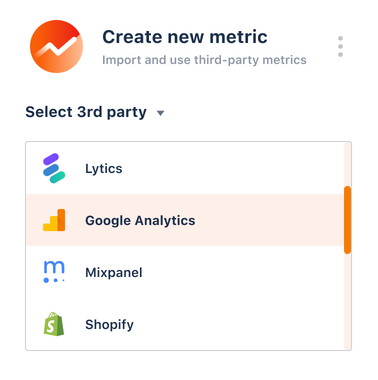378x380 pixels.
Task: Click the orange trend-line metric logo
Action: click(56, 46)
